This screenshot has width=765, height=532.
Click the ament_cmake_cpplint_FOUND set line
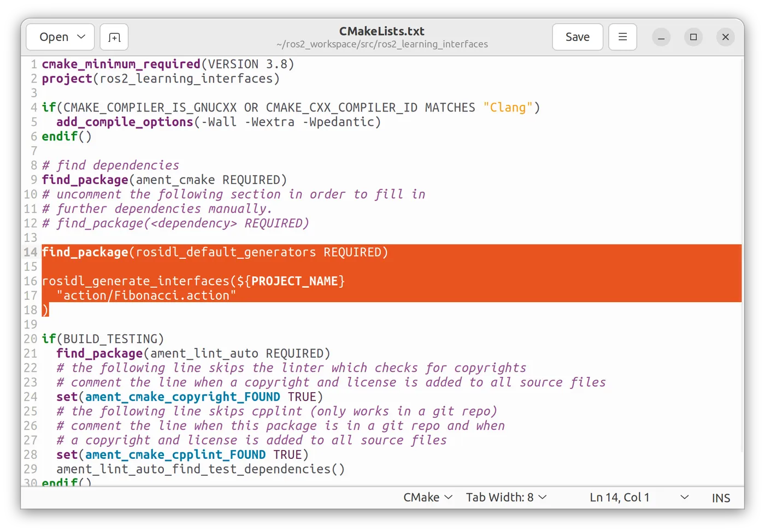183,455
